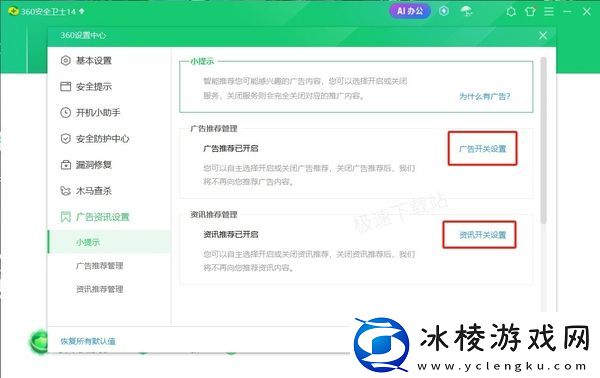Viewport: 600px width, 378px height.
Task: Open the main menu hamburger icon
Action: pyautogui.click(x=549, y=11)
